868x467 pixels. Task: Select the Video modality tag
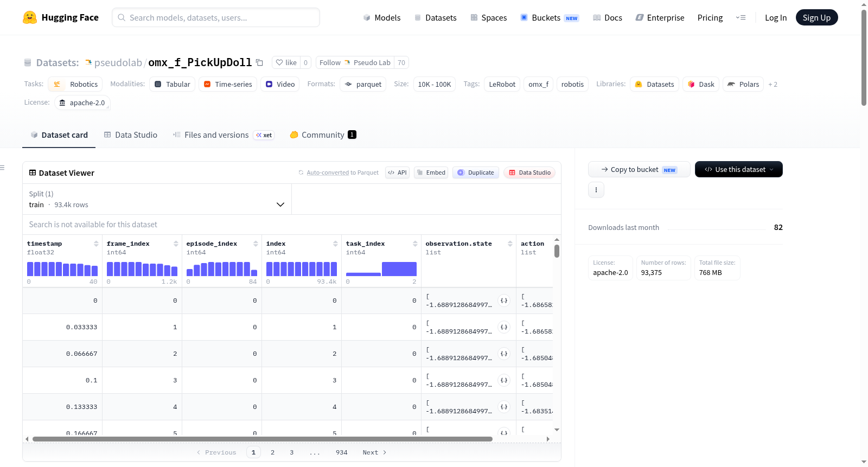click(280, 84)
